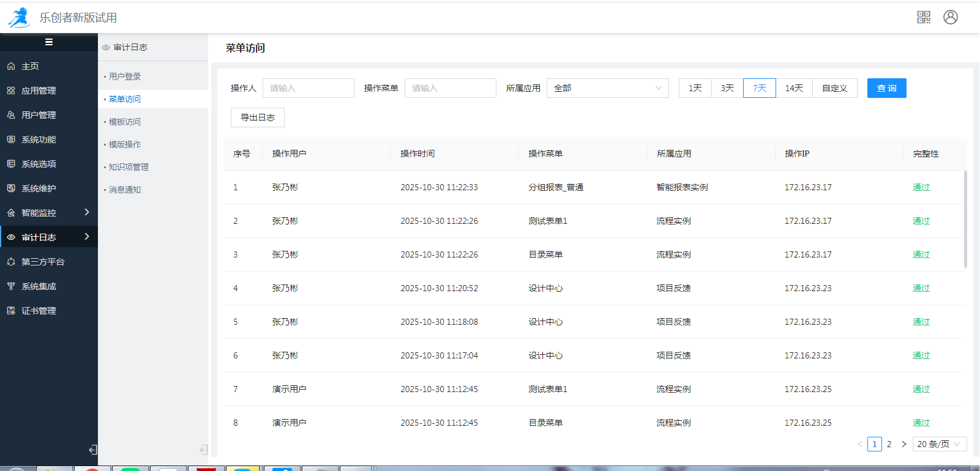The height and width of the screenshot is (471, 980).
Task: Click the 操作人 input field
Action: click(308, 88)
